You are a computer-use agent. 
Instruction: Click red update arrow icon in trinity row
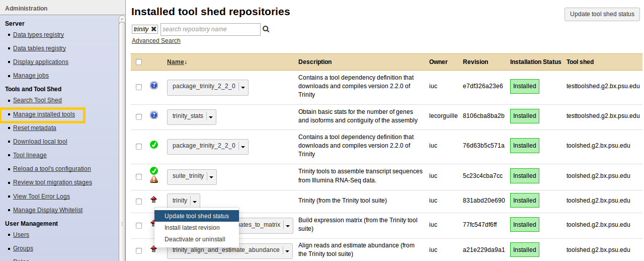pos(154,200)
